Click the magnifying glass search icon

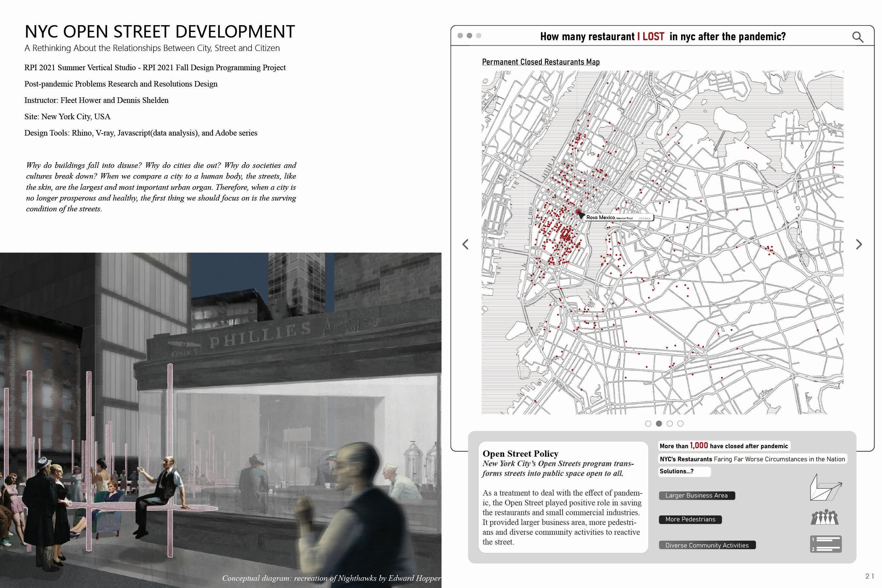click(857, 37)
